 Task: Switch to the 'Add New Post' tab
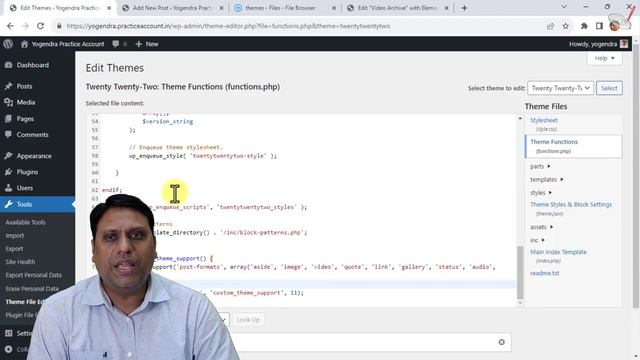click(173, 8)
